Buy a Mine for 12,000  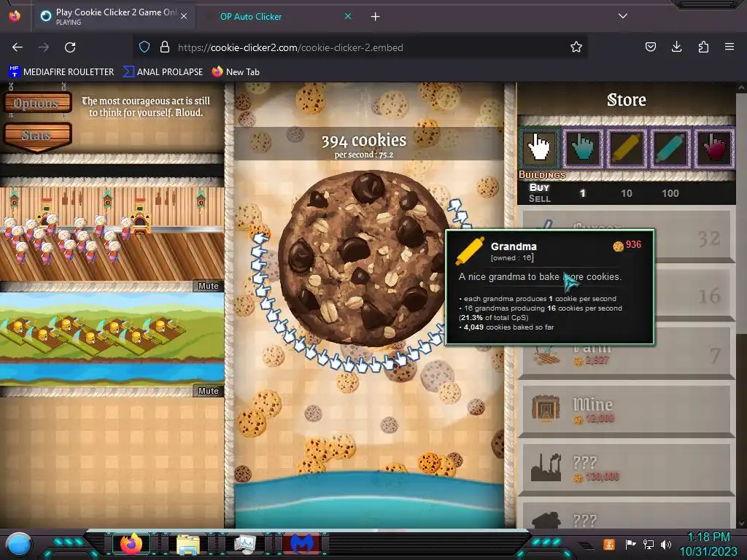(x=627, y=411)
